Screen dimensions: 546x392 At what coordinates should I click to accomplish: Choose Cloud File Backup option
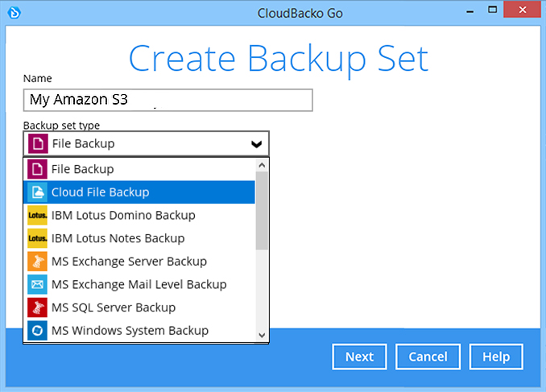(x=139, y=192)
